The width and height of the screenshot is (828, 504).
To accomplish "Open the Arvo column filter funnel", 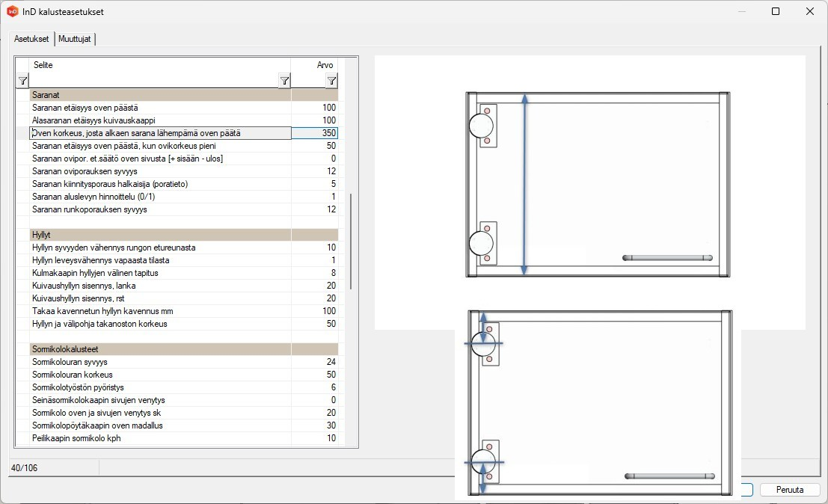I will pos(331,81).
